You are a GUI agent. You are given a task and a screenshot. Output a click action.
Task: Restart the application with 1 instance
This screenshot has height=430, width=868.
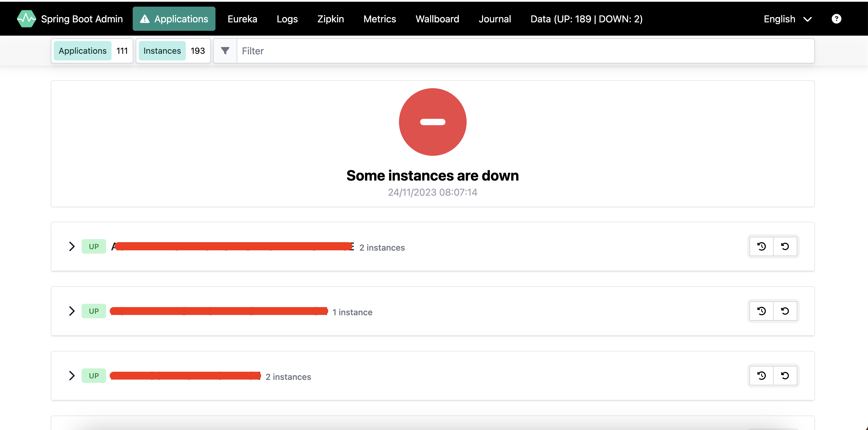761,311
